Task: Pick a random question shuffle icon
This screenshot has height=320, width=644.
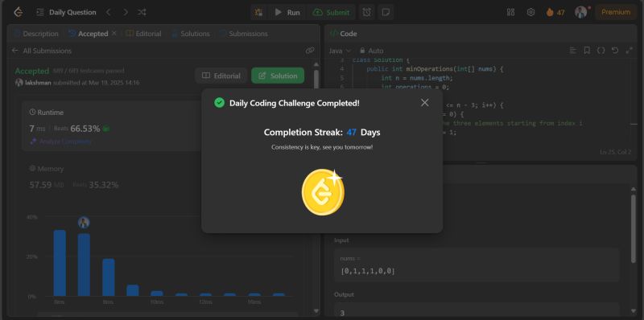Action: coord(142,12)
